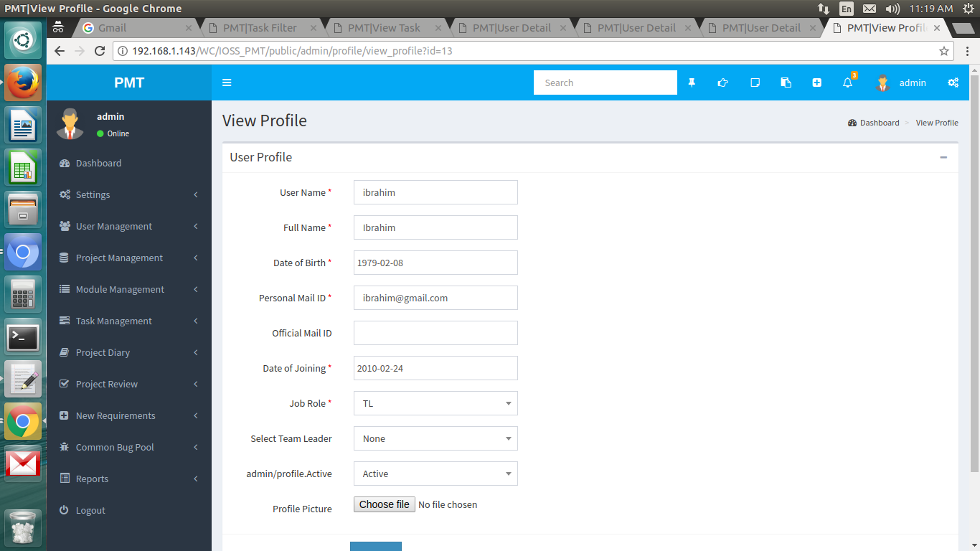This screenshot has width=980, height=551.
Task: Click the Date of Birth field
Action: tap(435, 263)
